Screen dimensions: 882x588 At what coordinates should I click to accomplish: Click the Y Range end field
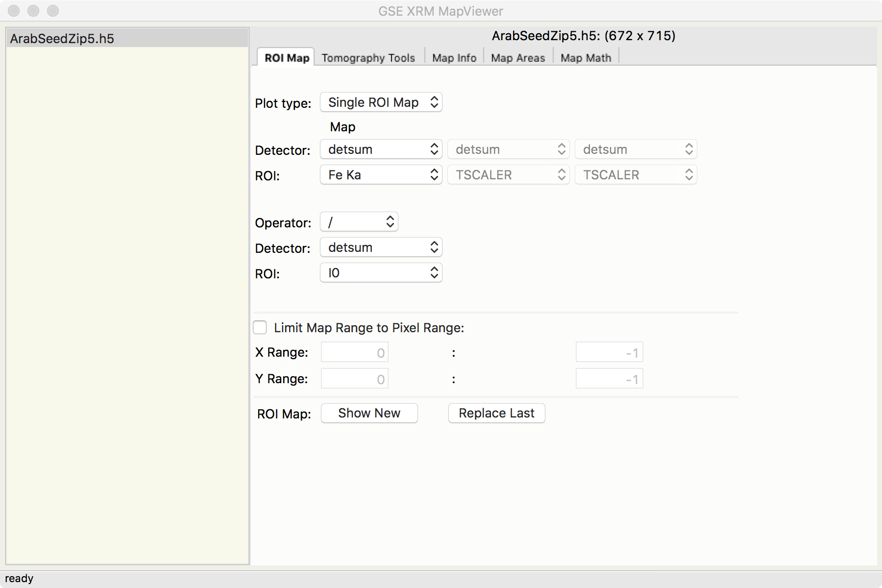(609, 379)
